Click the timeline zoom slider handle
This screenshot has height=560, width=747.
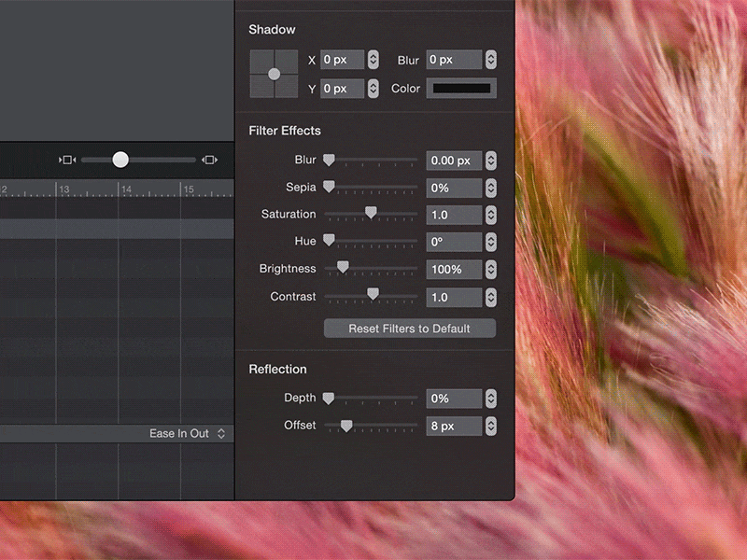click(120, 160)
